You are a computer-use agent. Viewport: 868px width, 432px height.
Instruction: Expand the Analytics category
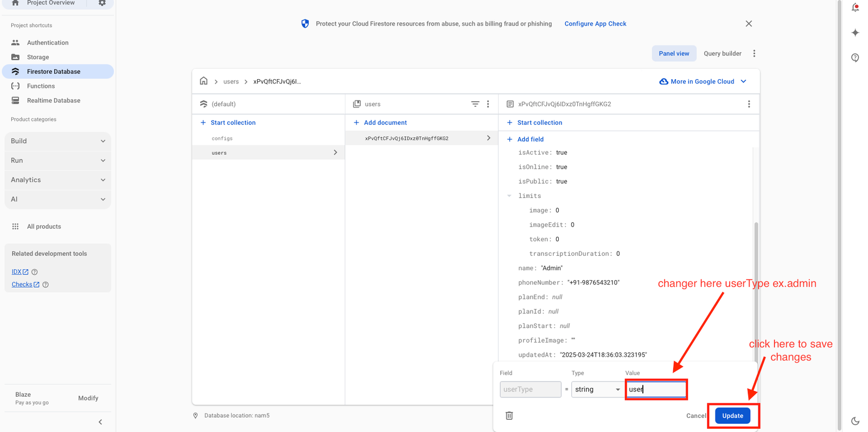click(x=58, y=180)
